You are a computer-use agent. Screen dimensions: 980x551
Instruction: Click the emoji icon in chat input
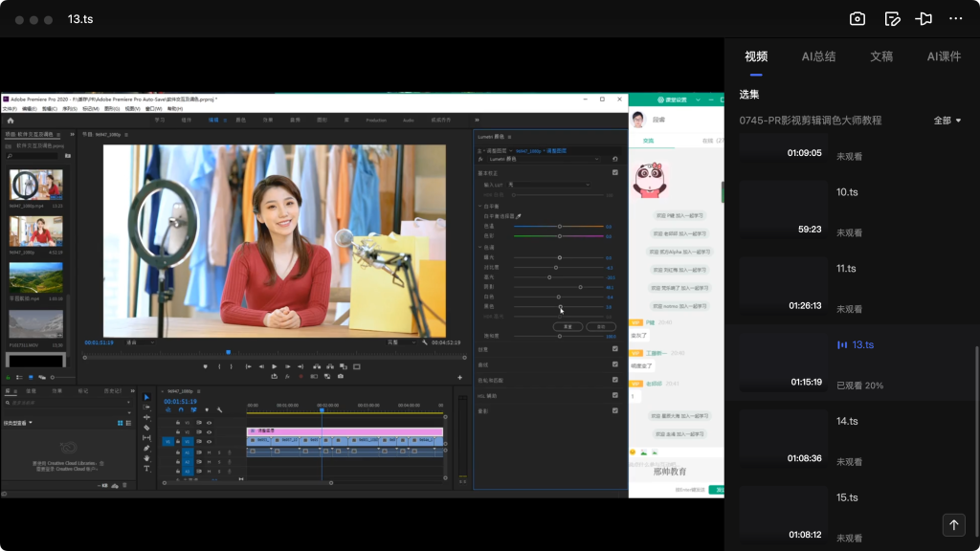[x=633, y=452]
